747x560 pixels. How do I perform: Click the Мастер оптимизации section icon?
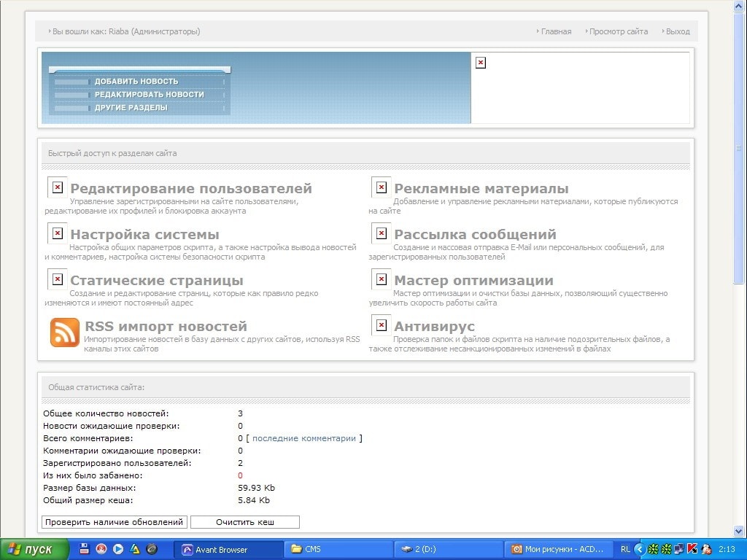pos(381,279)
